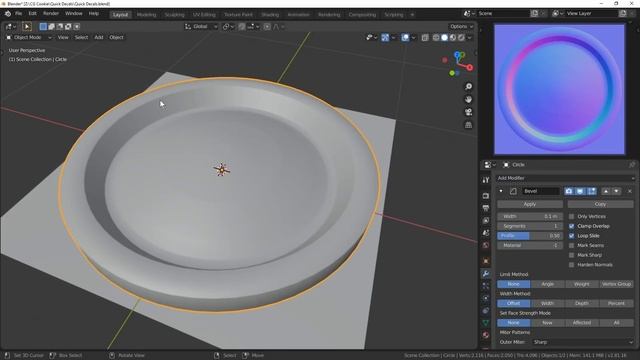Open the editor type dropdown in 3D viewport

pyautogui.click(x=11, y=27)
